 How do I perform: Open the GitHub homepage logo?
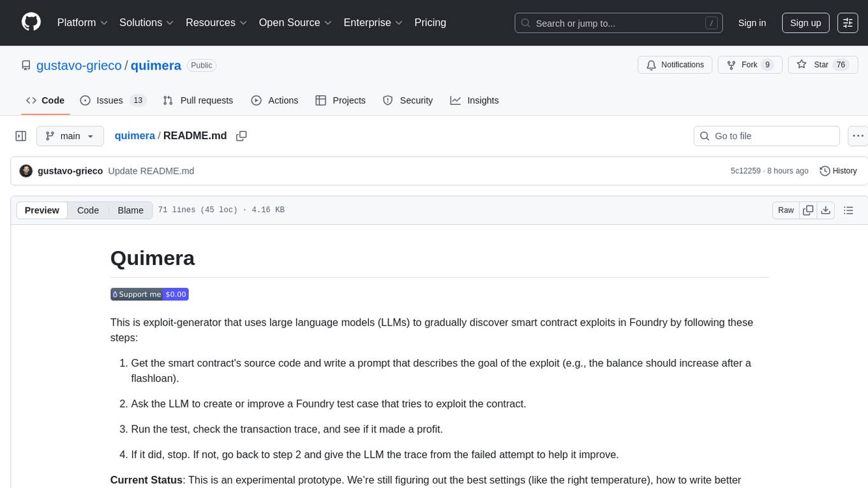click(x=31, y=22)
